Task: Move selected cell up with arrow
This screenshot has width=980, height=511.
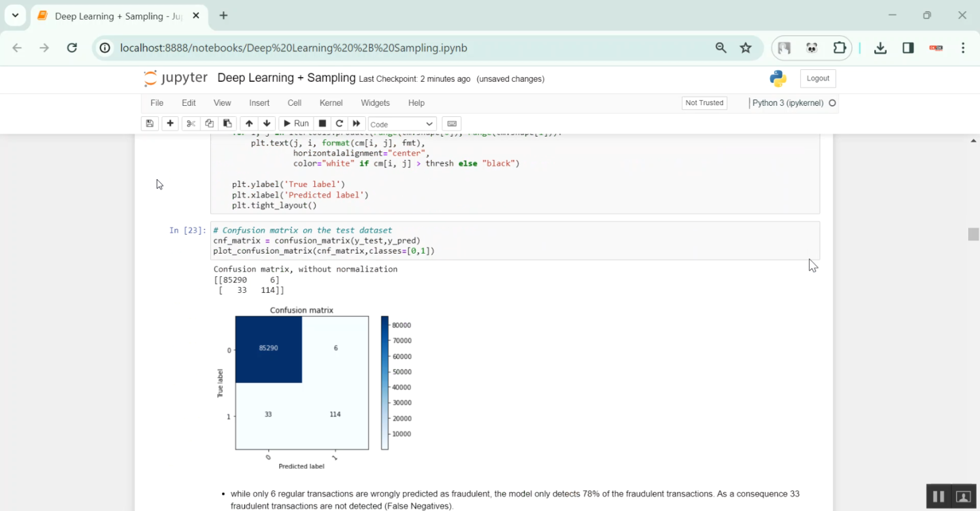Action: (249, 124)
